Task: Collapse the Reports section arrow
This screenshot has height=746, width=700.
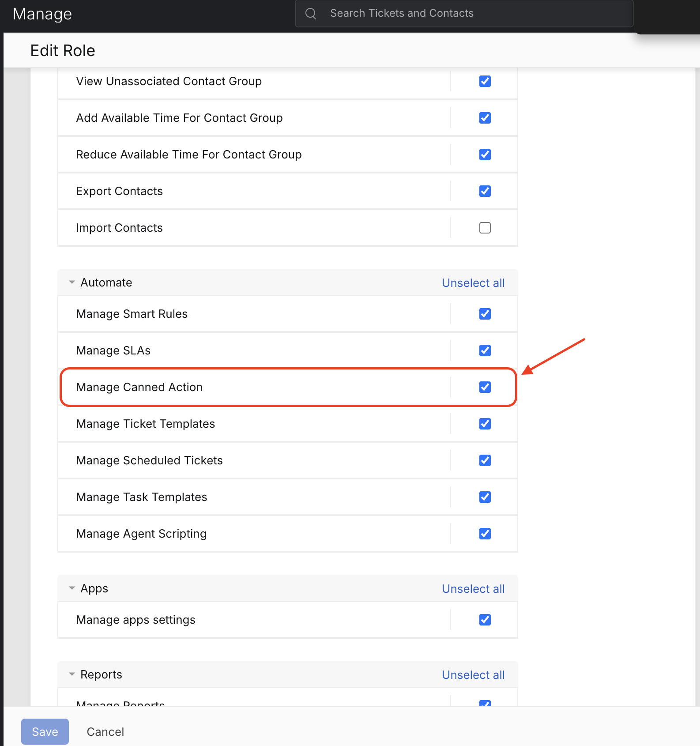Action: [72, 674]
